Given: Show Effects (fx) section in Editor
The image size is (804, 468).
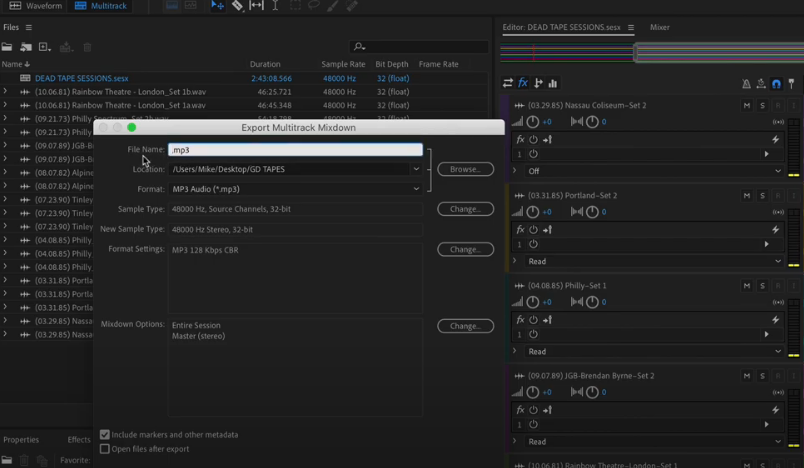Looking at the screenshot, I should tap(523, 83).
